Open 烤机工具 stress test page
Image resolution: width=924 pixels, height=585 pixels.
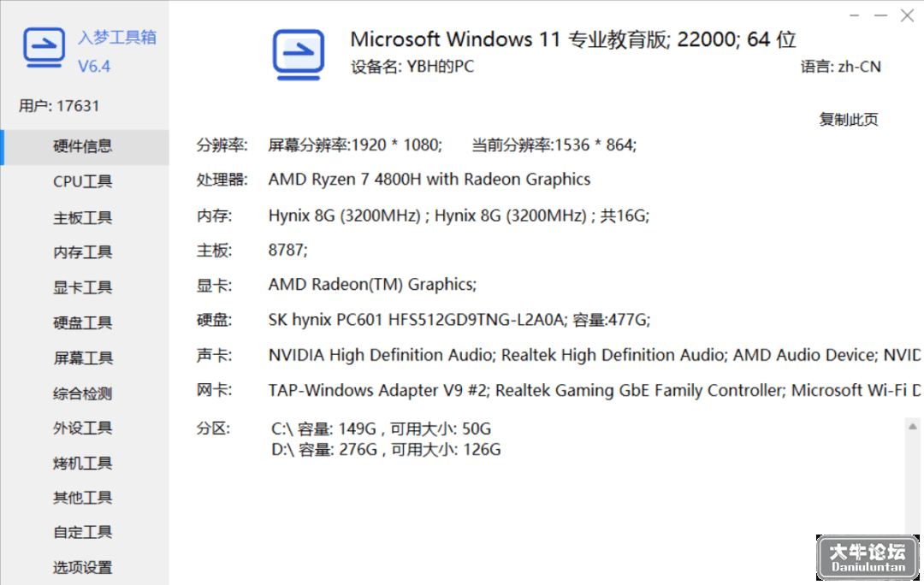point(84,463)
